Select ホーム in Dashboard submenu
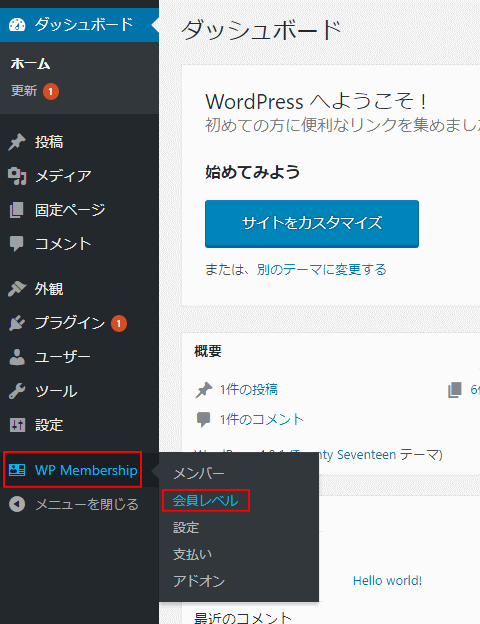480x624 pixels. [31, 64]
